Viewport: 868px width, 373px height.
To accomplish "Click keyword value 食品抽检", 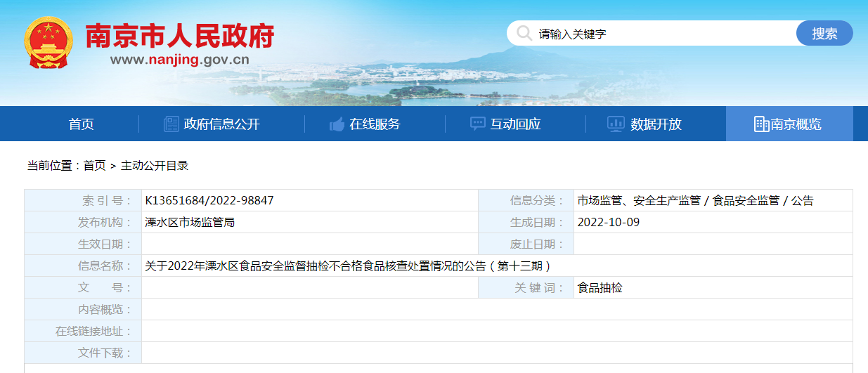I will pyautogui.click(x=600, y=288).
